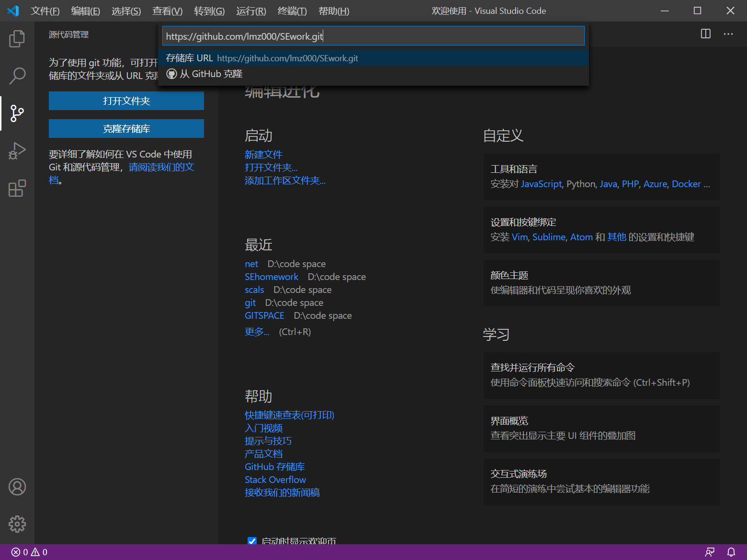Open the Run and Debug view
The width and height of the screenshot is (747, 560).
point(17,151)
